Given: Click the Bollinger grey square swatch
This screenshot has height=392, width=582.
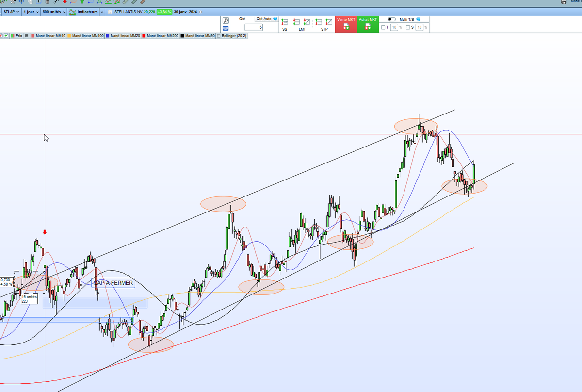Looking at the screenshot, I should tap(218, 36).
